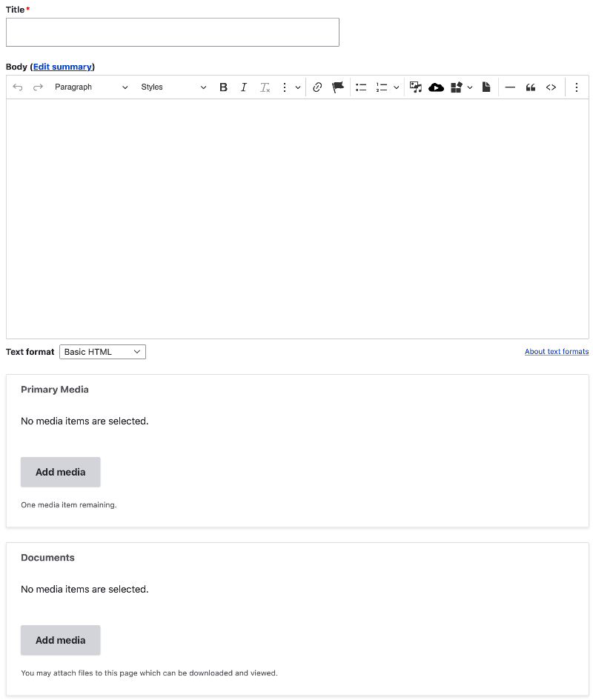Focus the Title input field
This screenshot has height=700, width=593.
click(x=172, y=33)
